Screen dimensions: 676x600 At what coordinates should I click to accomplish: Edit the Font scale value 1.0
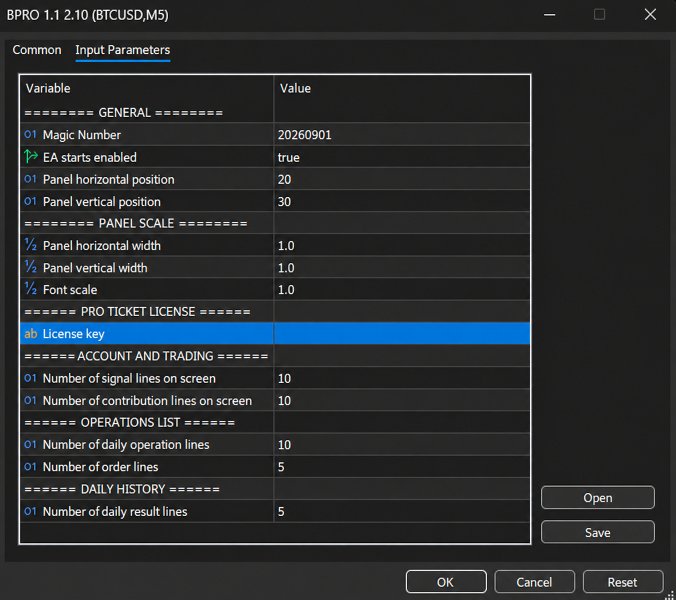click(402, 289)
